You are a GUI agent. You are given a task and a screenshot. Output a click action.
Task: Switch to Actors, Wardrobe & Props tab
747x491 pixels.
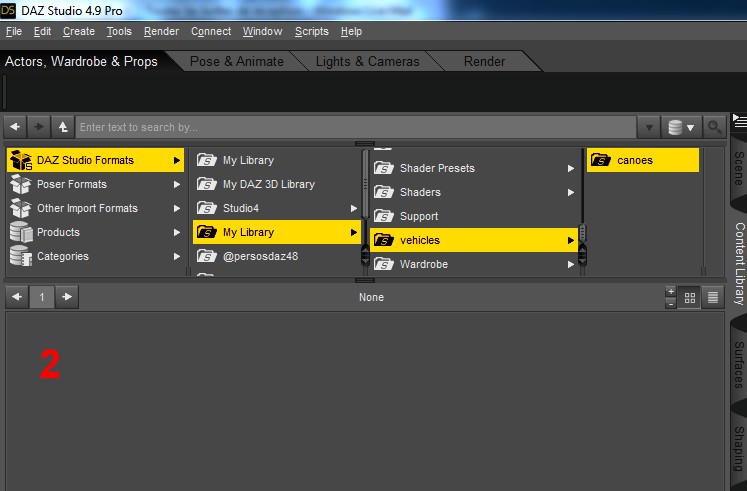[81, 61]
